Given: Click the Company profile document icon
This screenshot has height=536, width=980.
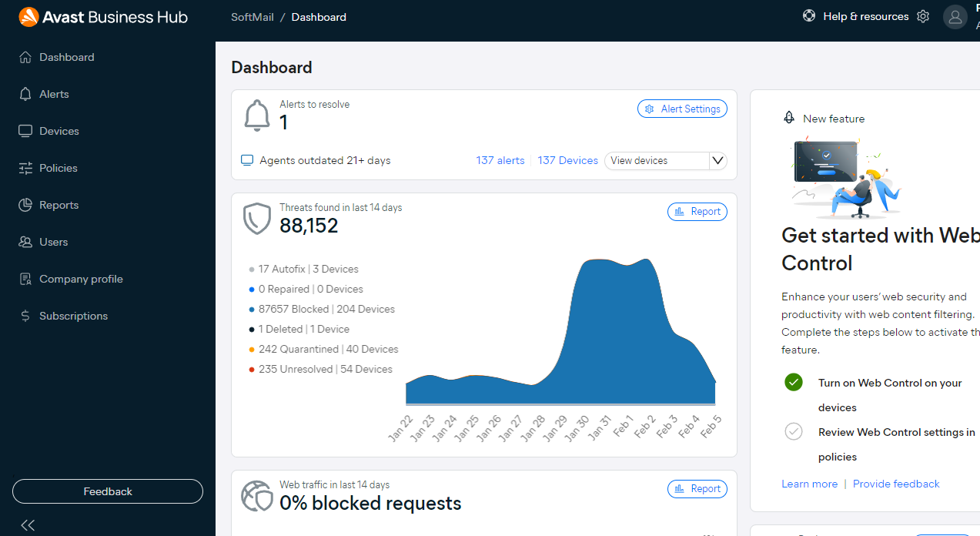Looking at the screenshot, I should click(x=25, y=279).
